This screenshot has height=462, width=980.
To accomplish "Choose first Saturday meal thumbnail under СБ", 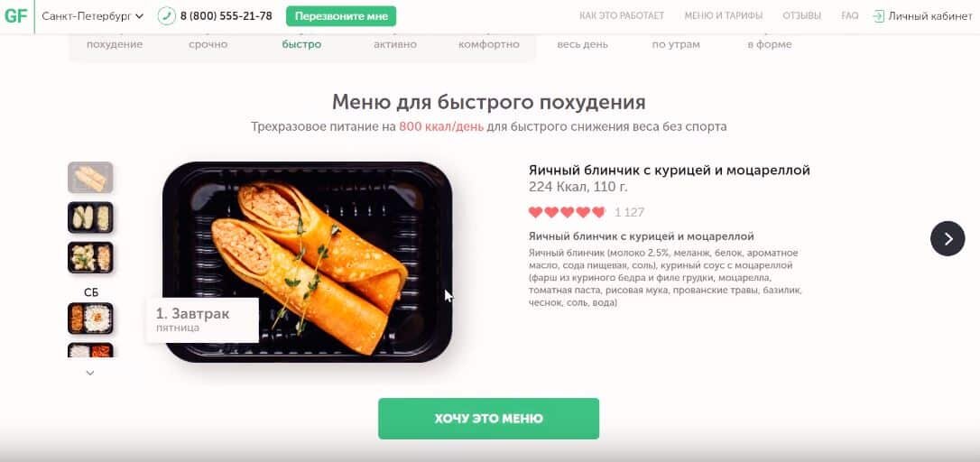I will (x=90, y=319).
